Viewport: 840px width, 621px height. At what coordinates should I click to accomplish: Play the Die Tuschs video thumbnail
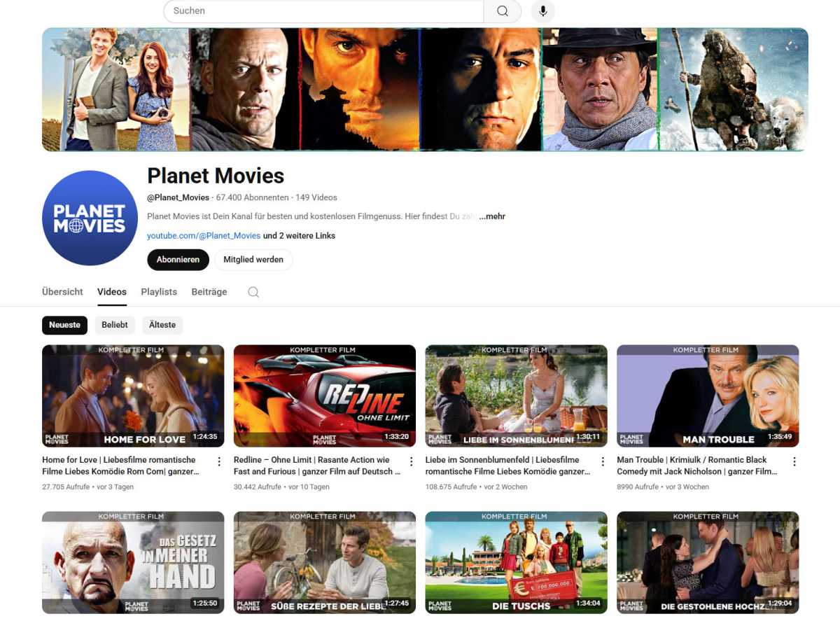pos(516,562)
